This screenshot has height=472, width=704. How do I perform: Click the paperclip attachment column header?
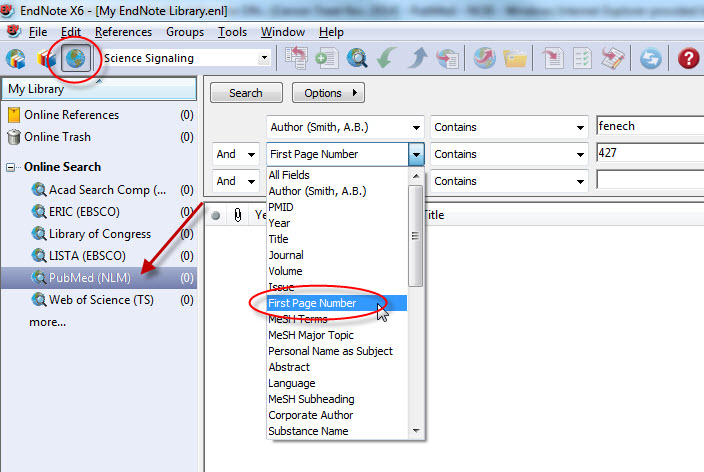(238, 215)
